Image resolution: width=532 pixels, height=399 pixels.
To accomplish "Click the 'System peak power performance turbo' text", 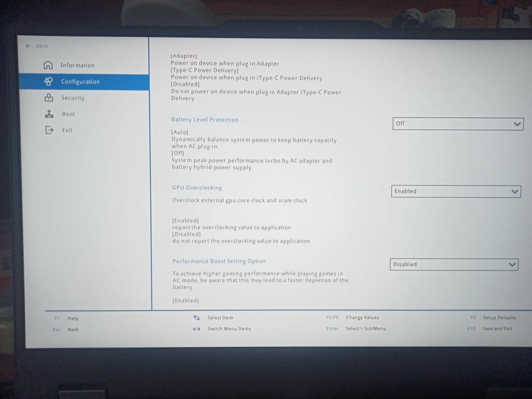I will point(252,164).
